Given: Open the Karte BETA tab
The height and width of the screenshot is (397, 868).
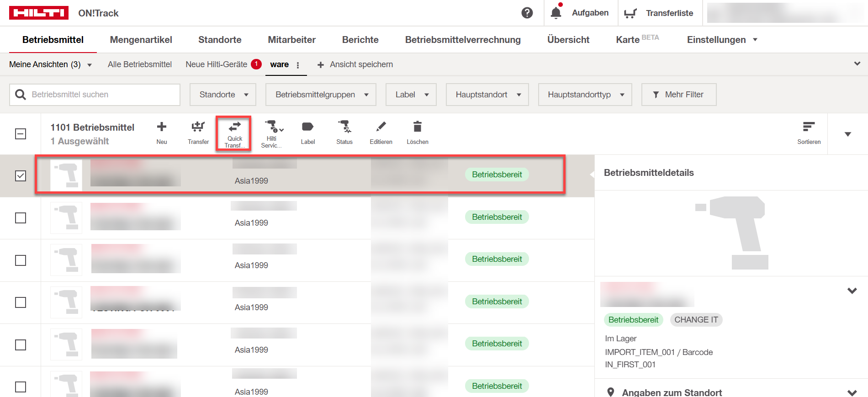Looking at the screenshot, I should point(637,39).
